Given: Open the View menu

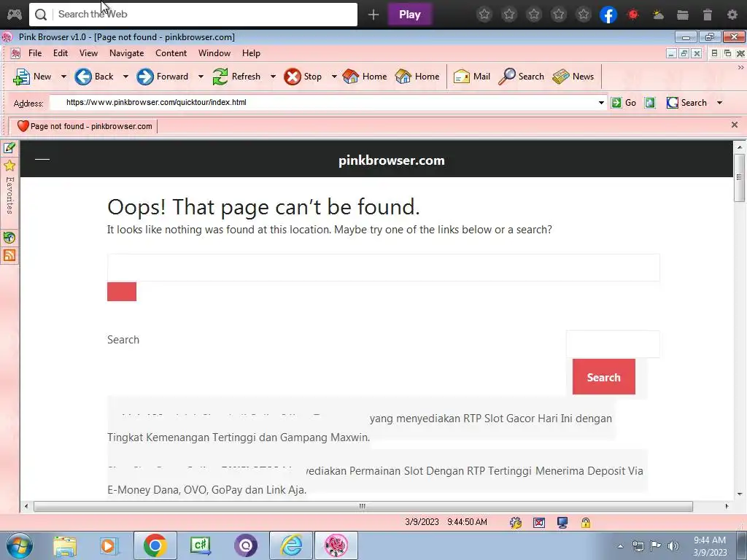Looking at the screenshot, I should tap(88, 53).
